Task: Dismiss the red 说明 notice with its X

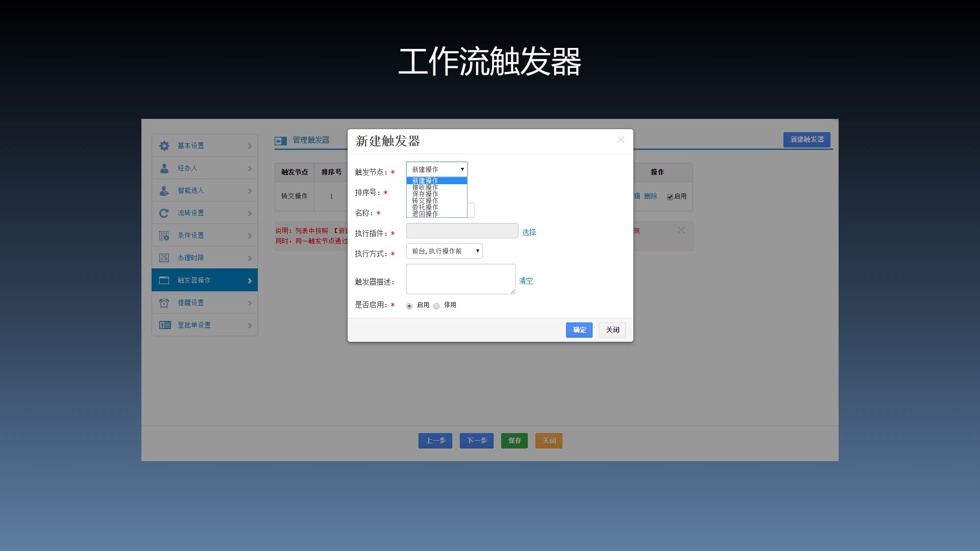Action: point(681,230)
